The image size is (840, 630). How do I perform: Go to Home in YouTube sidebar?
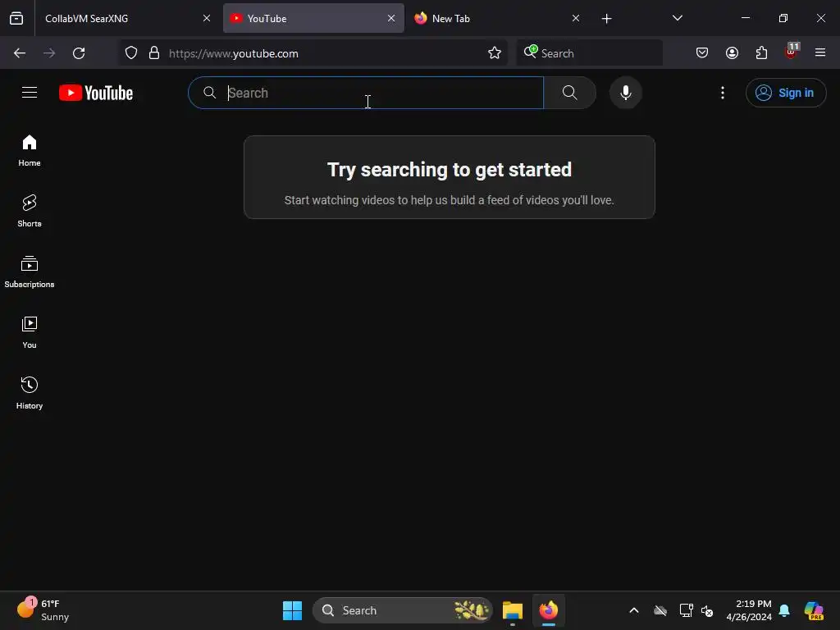pyautogui.click(x=30, y=151)
